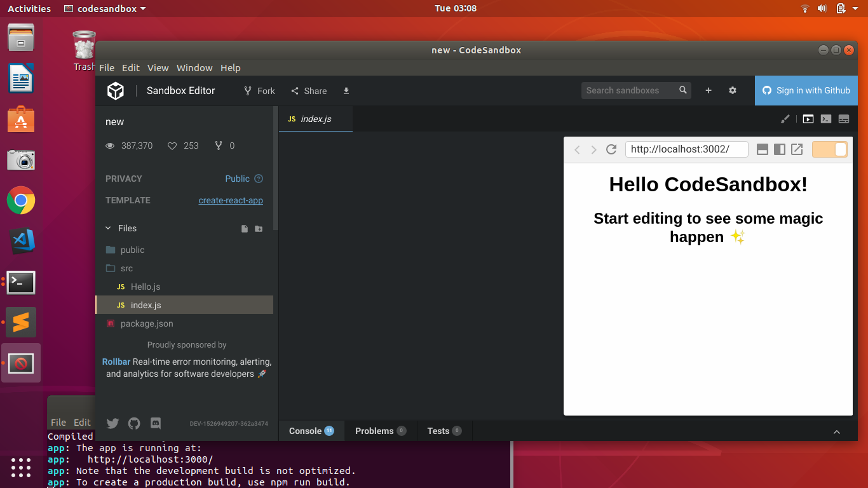Screen dimensions: 868x488
Task: Click the Public privacy link
Action: click(238, 179)
